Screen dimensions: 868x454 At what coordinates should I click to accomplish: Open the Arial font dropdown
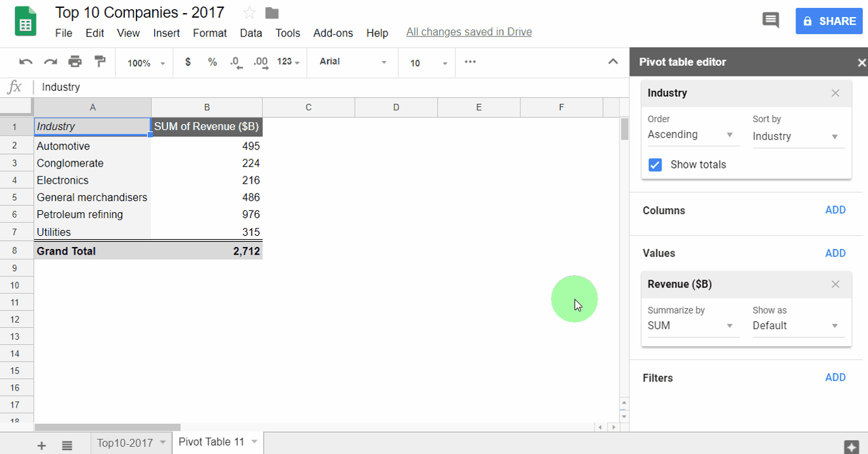pos(353,62)
